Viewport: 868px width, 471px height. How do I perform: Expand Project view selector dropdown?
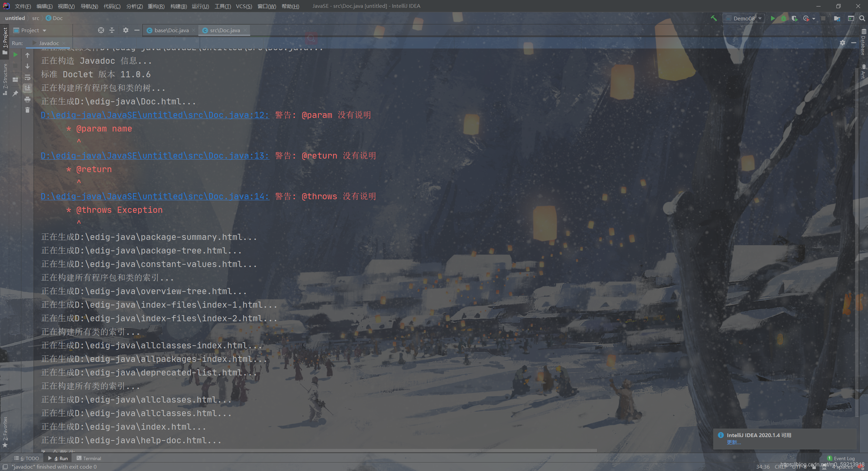pos(44,30)
